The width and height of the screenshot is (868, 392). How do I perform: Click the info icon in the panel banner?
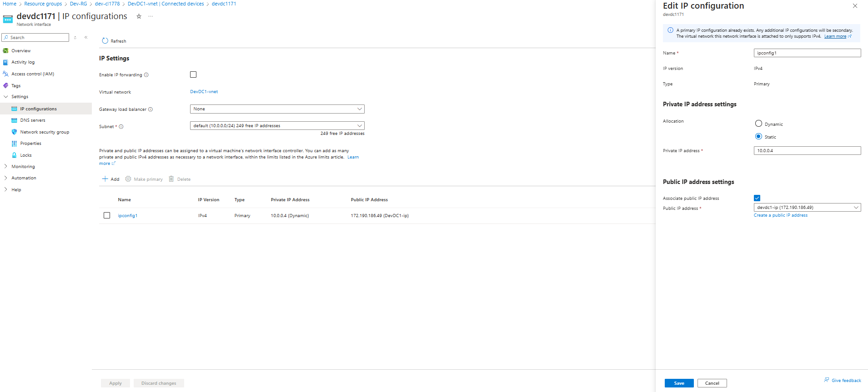click(670, 30)
